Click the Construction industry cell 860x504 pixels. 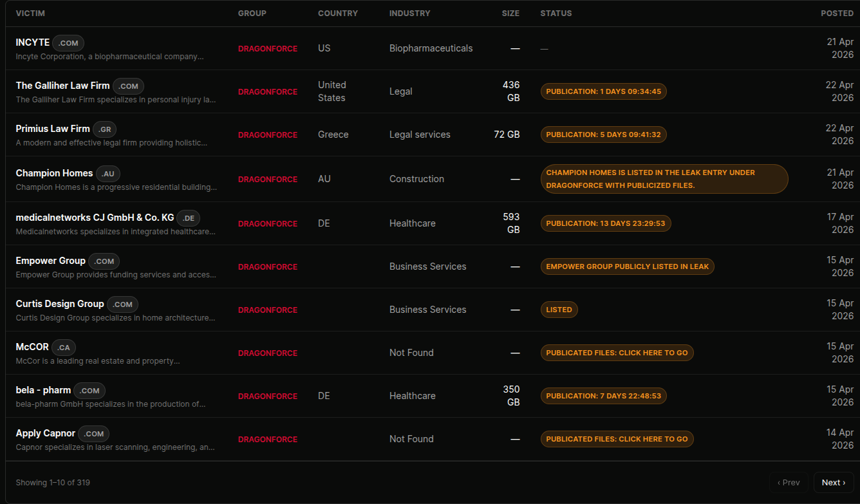tap(416, 179)
